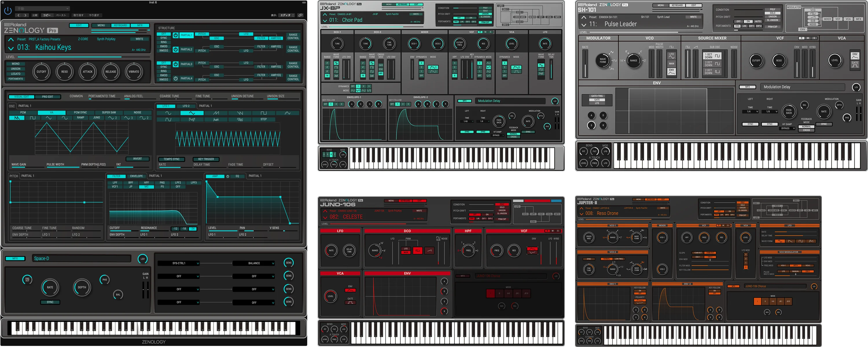Click WAVE FORM knob in SH-101 Modulator
This screenshot has width=868, height=347.
[603, 60]
